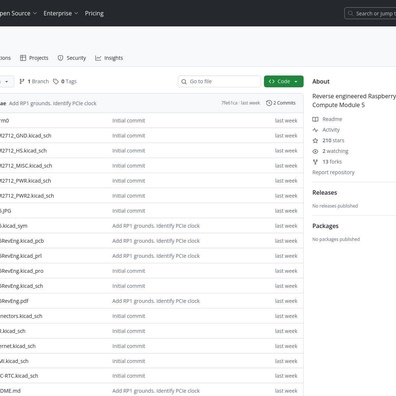The image size is (396, 396).
Task: View the 1 Branch link
Action: 34,81
